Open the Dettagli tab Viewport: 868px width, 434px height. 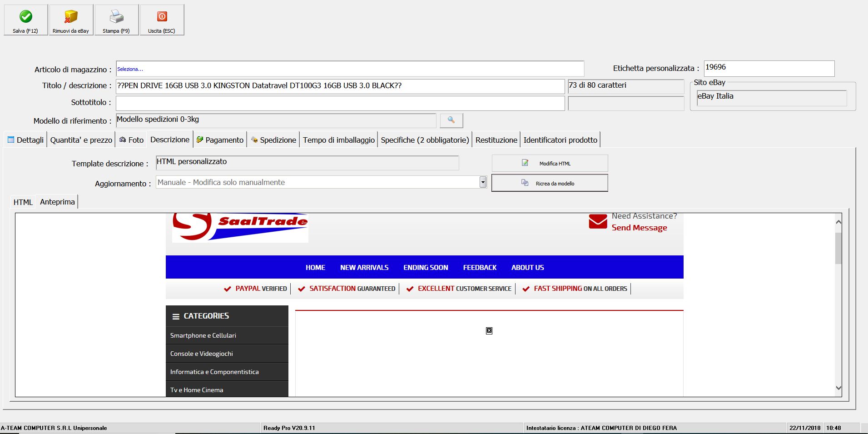click(x=26, y=140)
